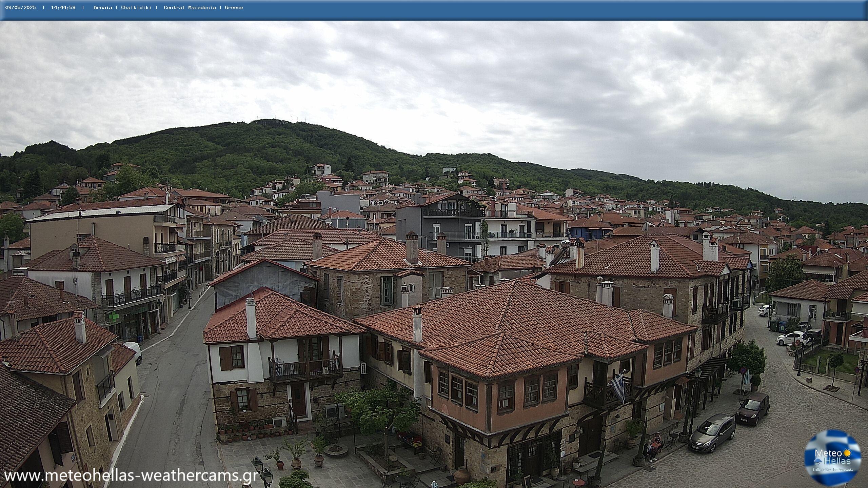Click the date 09/05/2025 in the header
The height and width of the screenshot is (488, 868).
20,7
